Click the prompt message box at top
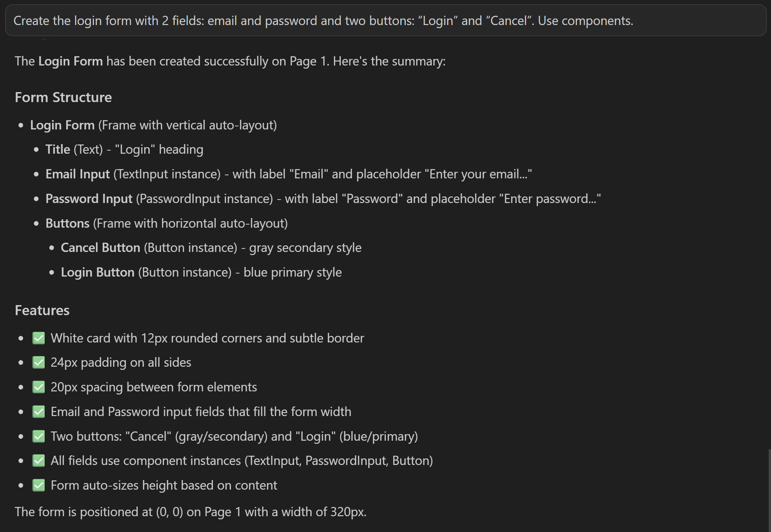Image resolution: width=771 pixels, height=532 pixels. click(385, 20)
